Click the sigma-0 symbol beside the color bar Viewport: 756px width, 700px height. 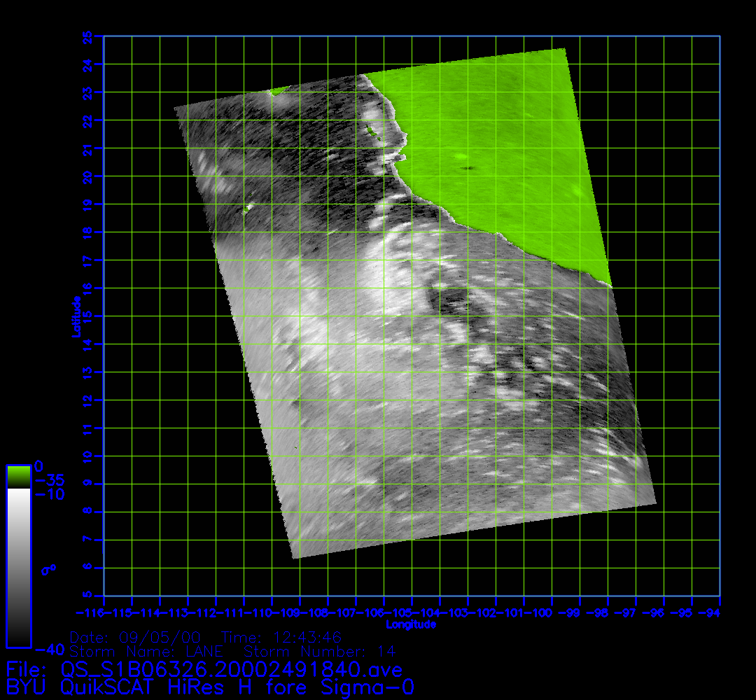point(49,570)
